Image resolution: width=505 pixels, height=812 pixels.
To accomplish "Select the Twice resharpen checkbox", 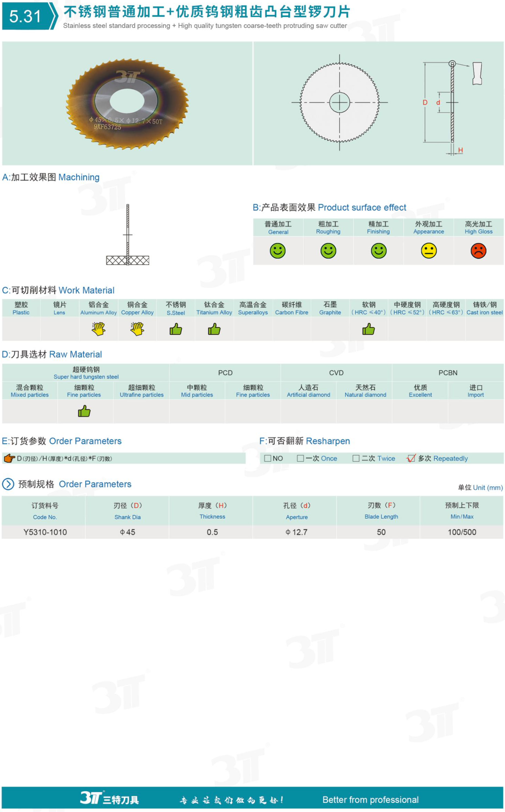I will tap(356, 458).
